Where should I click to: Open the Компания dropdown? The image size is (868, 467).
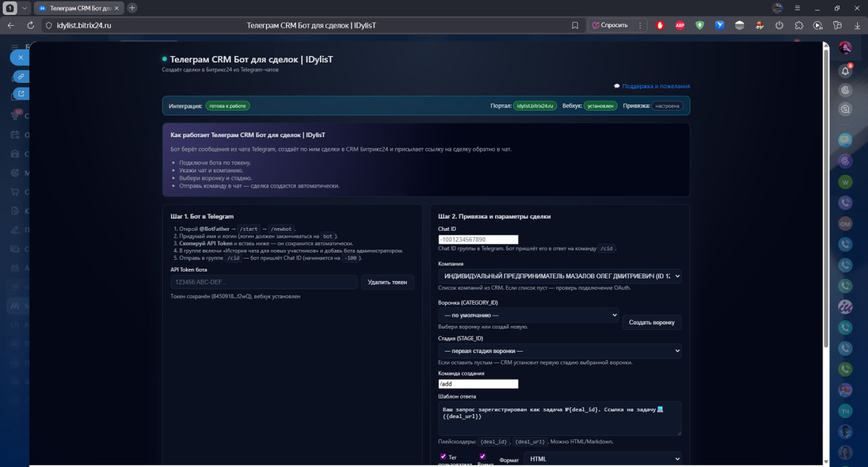(559, 276)
